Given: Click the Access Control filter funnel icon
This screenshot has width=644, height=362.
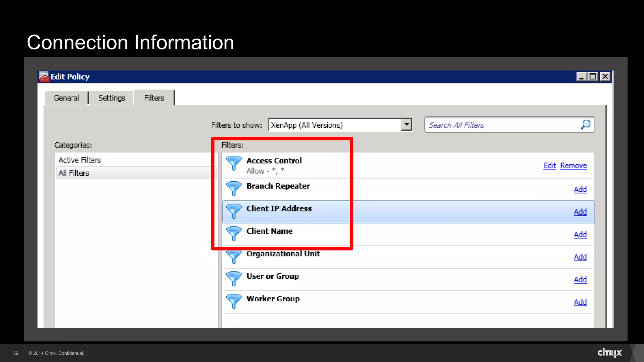Looking at the screenshot, I should (x=234, y=163).
